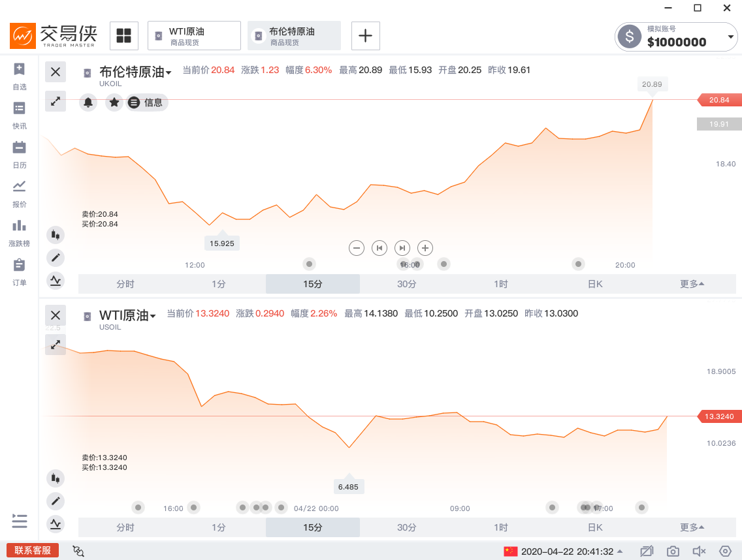Select the 30分 timeframe in Brent chart
Image resolution: width=742 pixels, height=560 pixels.
point(406,284)
